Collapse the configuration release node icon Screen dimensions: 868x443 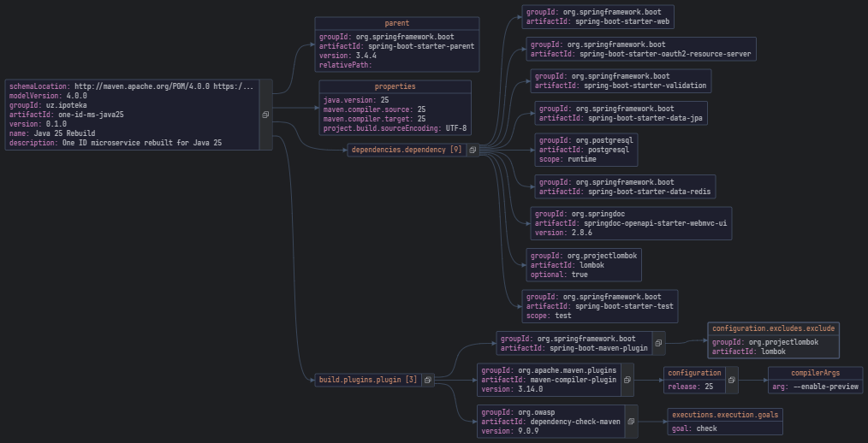point(730,380)
